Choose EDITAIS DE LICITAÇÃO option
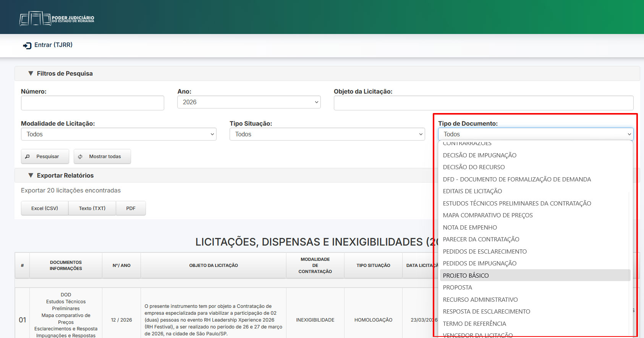644x338 pixels. pos(472,191)
